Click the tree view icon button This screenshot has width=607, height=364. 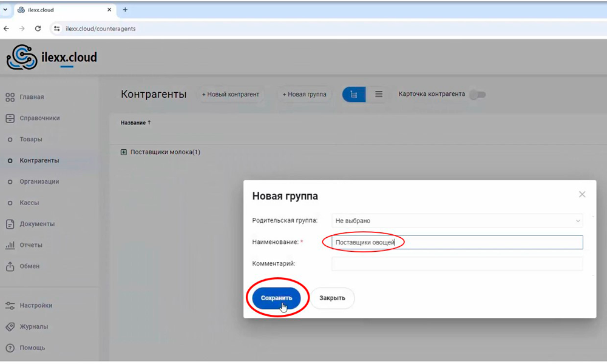pyautogui.click(x=354, y=94)
